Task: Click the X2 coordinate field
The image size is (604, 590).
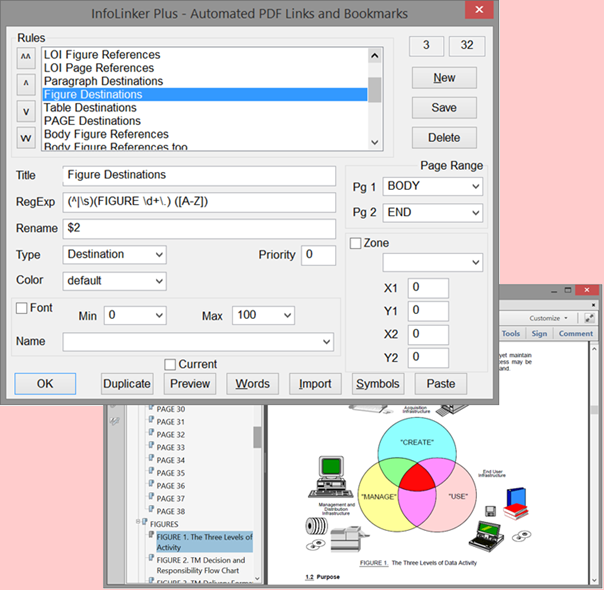Action: click(428, 334)
